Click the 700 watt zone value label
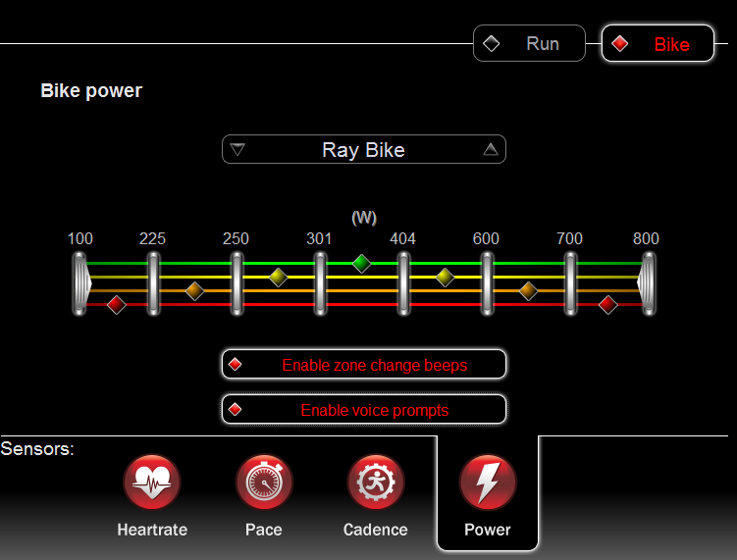Screen dimensions: 737x560 click(569, 238)
